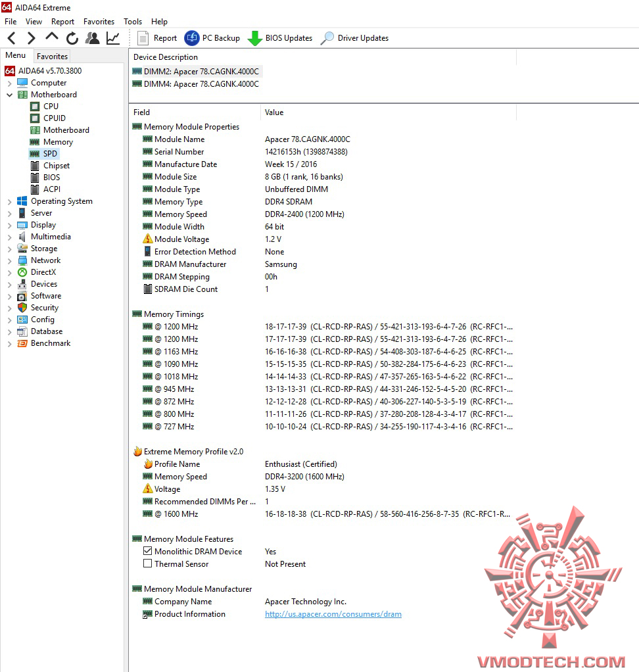Select the Motherboard sub-item icon
The height and width of the screenshot is (672, 639).
click(35, 130)
